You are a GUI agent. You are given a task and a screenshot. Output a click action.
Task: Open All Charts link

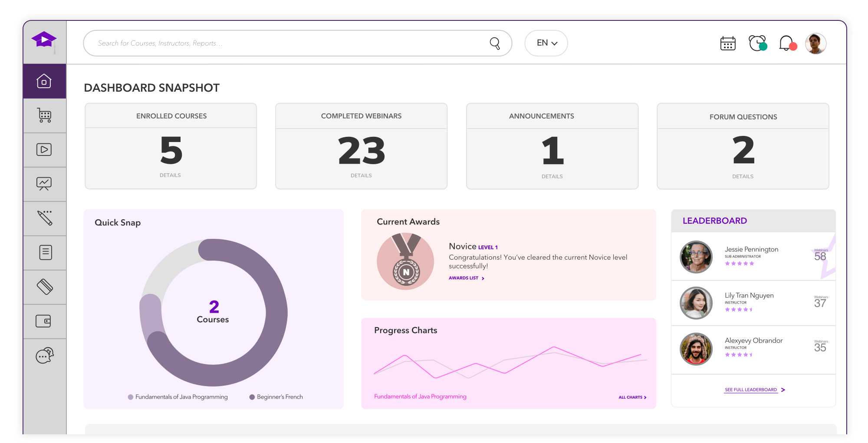(x=632, y=397)
